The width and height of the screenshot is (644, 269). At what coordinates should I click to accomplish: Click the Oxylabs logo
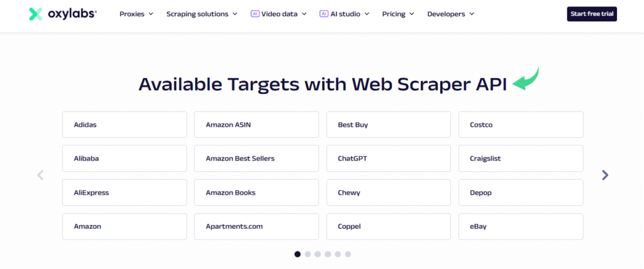[62, 14]
